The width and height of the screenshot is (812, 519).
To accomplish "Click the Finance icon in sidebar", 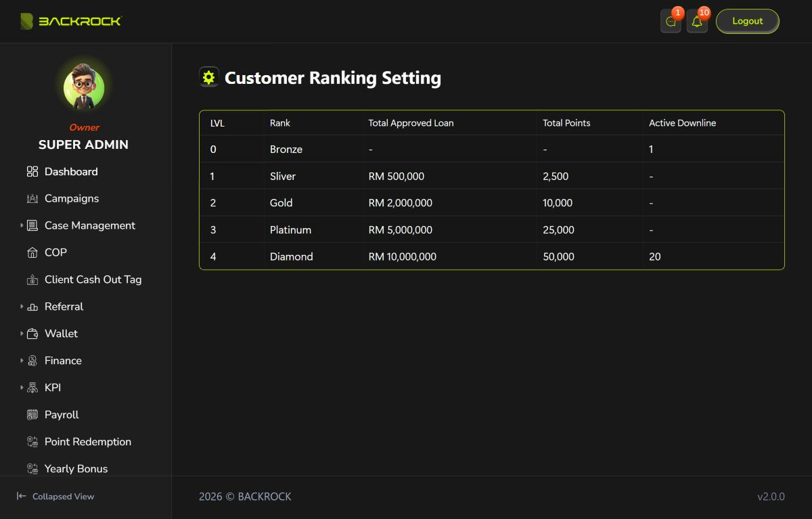I will 32,361.
